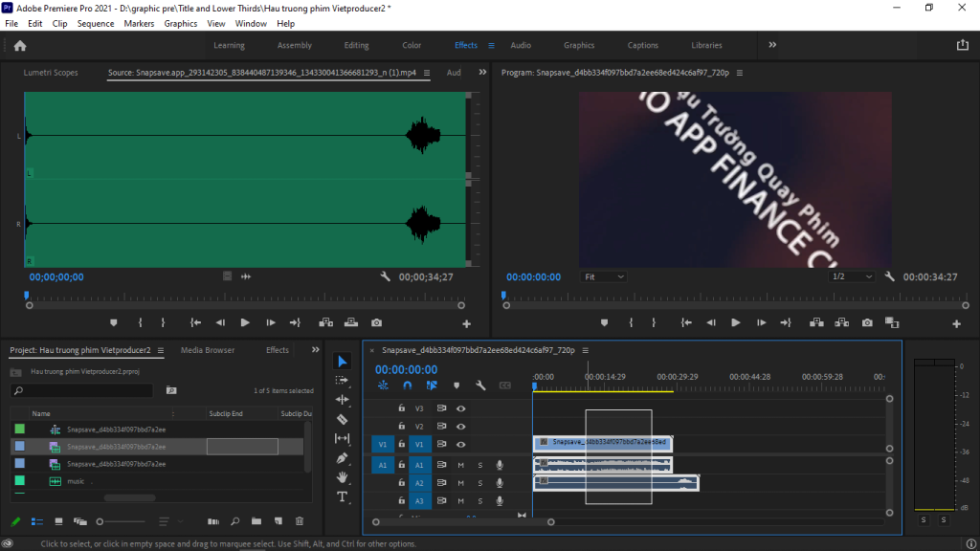The width and height of the screenshot is (980, 551).
Task: Open the 1/2 playback resolution dropdown
Action: (852, 276)
